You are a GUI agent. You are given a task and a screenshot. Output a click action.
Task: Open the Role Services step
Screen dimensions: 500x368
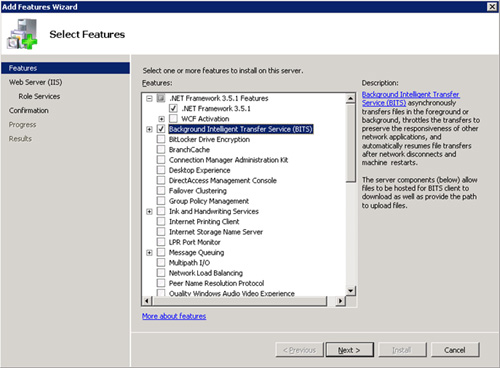pyautogui.click(x=39, y=96)
